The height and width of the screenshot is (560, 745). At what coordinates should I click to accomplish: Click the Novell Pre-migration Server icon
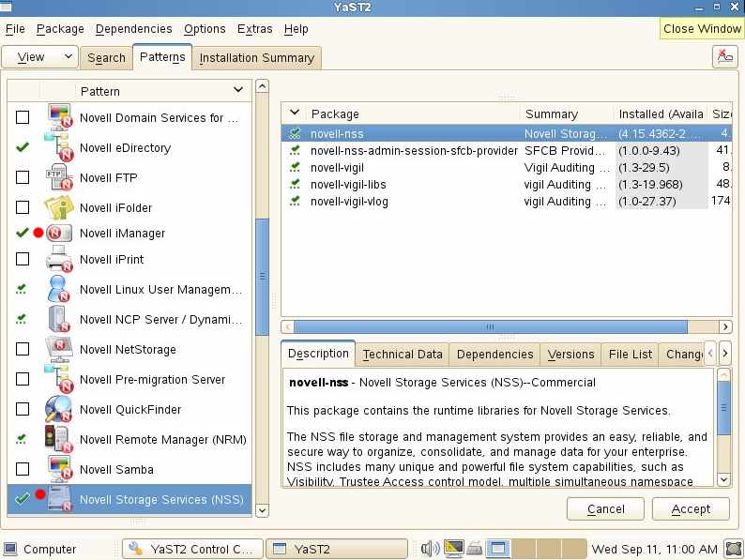click(59, 379)
